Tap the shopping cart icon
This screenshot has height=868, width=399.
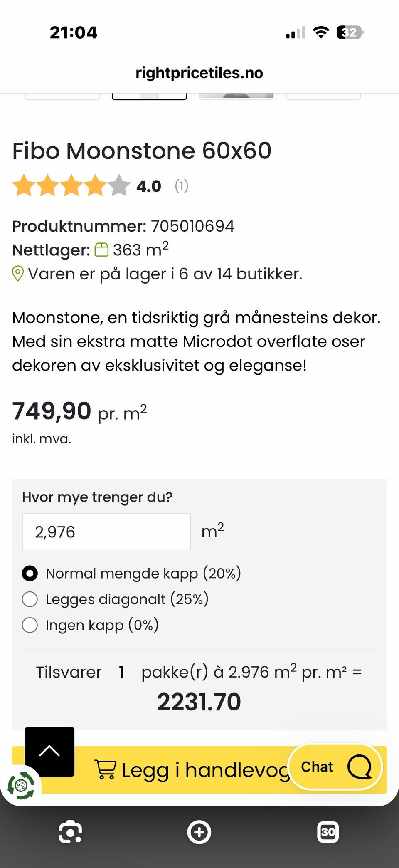coord(105,769)
